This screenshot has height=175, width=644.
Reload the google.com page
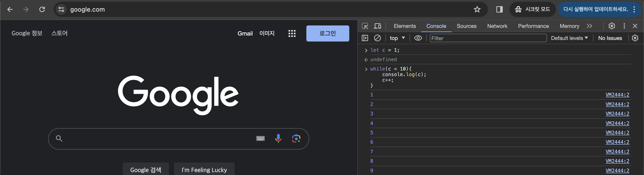[42, 9]
